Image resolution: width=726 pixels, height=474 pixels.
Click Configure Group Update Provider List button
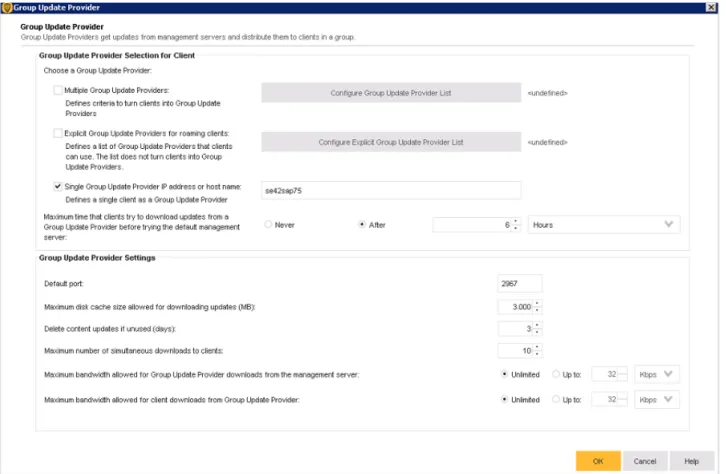(x=391, y=93)
